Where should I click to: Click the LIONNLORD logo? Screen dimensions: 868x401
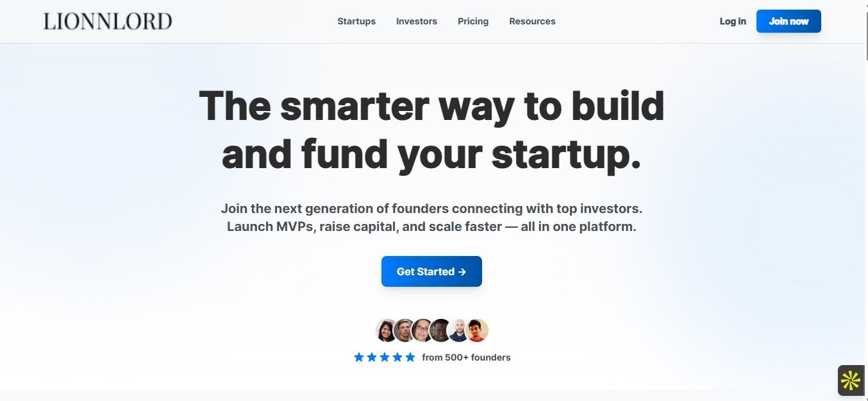(108, 21)
